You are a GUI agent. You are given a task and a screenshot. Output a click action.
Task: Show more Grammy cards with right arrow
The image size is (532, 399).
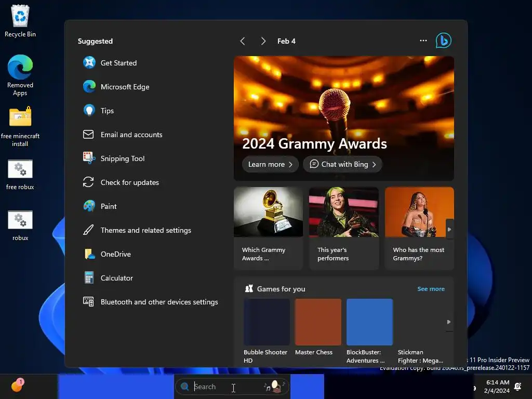tap(449, 229)
